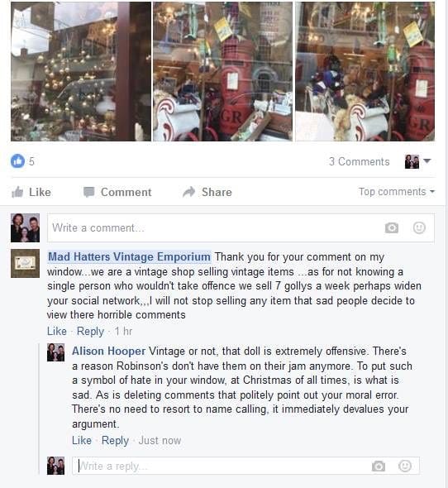Reply to Alison Hooper's comment
Screen dimensions: 448x488
(x=115, y=440)
